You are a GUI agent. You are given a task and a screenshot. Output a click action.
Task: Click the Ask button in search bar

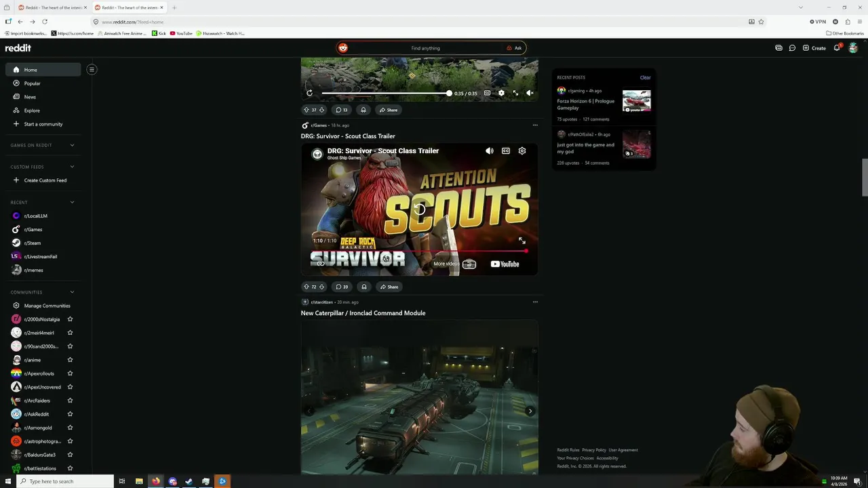pyautogui.click(x=514, y=48)
